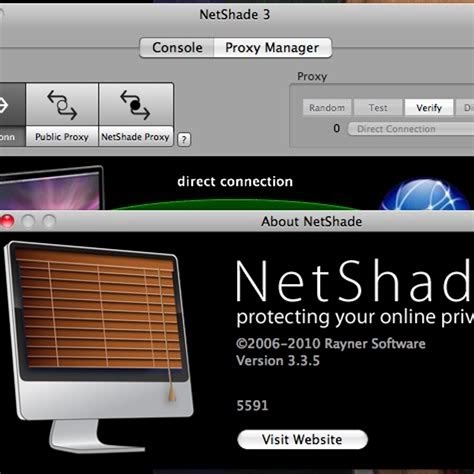Switch to the Console tab
This screenshot has height=474, width=474.
tap(177, 48)
